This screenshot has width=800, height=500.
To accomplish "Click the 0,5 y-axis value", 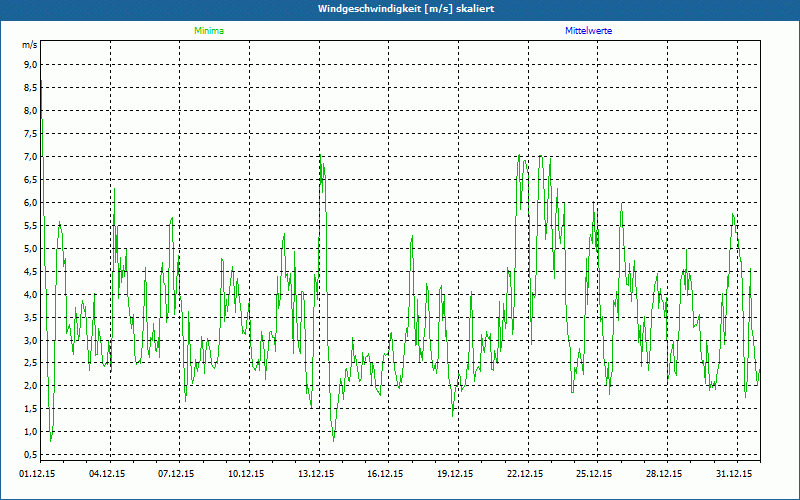I will click(x=31, y=455).
